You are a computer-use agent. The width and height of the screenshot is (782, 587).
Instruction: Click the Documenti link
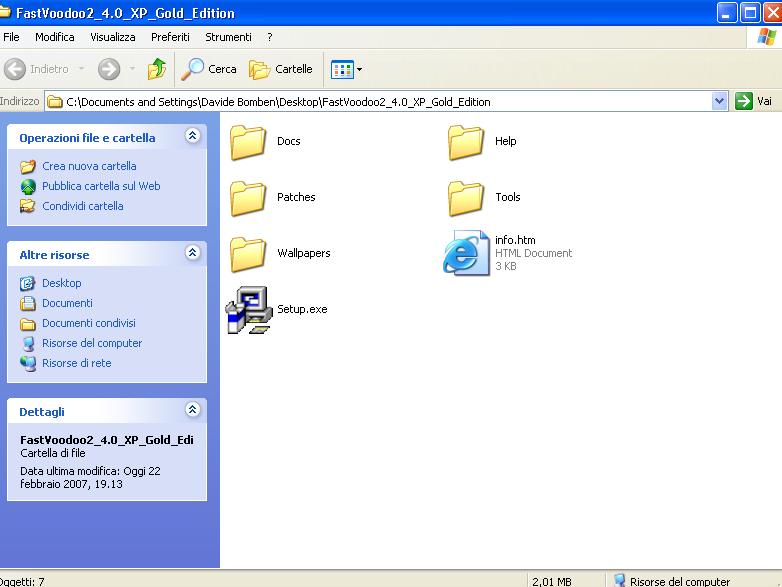67,303
